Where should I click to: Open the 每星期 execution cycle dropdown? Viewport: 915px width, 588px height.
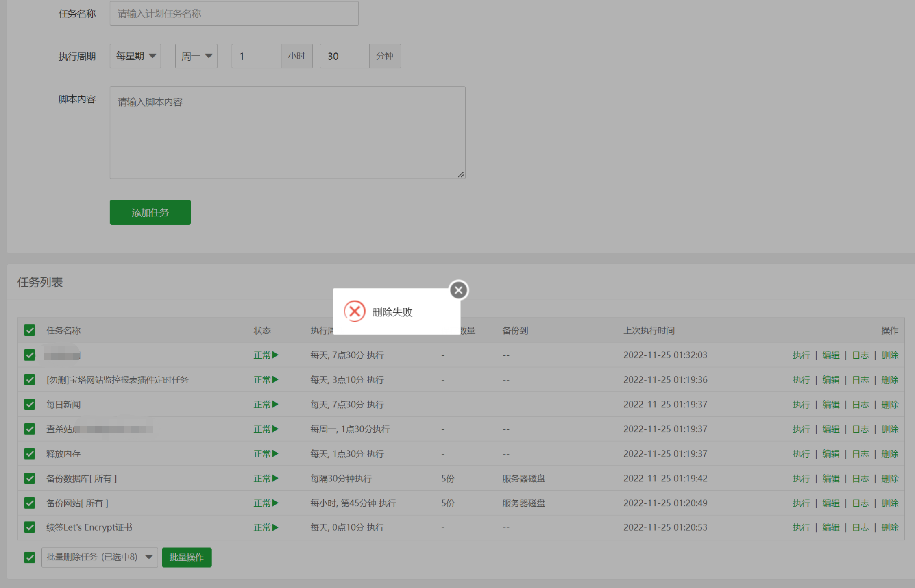coord(135,56)
